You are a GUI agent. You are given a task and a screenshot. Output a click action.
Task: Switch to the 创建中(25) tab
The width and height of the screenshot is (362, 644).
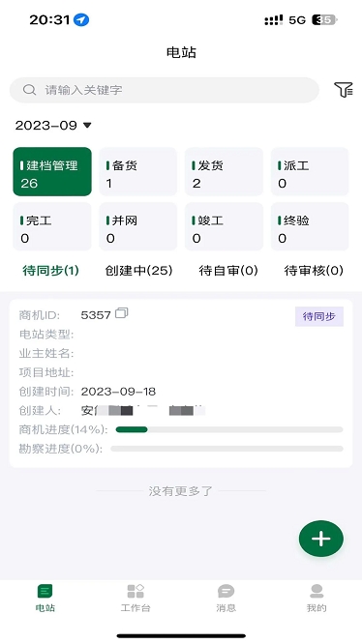138,270
